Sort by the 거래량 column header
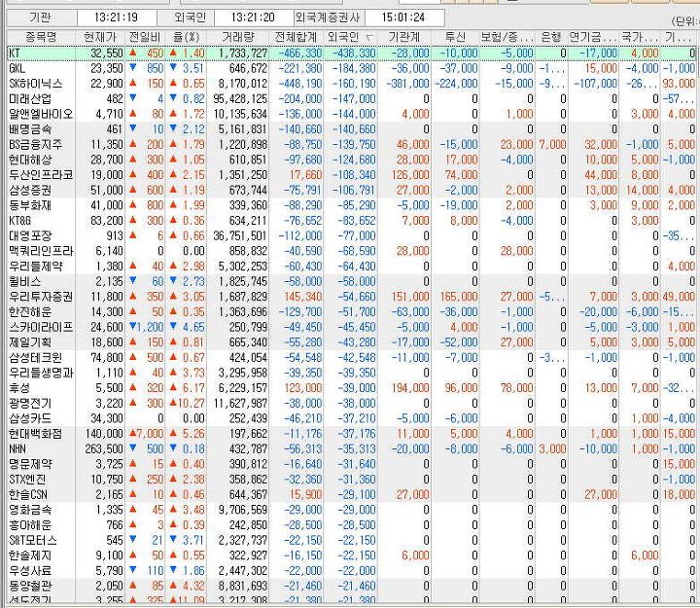 pyautogui.click(x=238, y=38)
